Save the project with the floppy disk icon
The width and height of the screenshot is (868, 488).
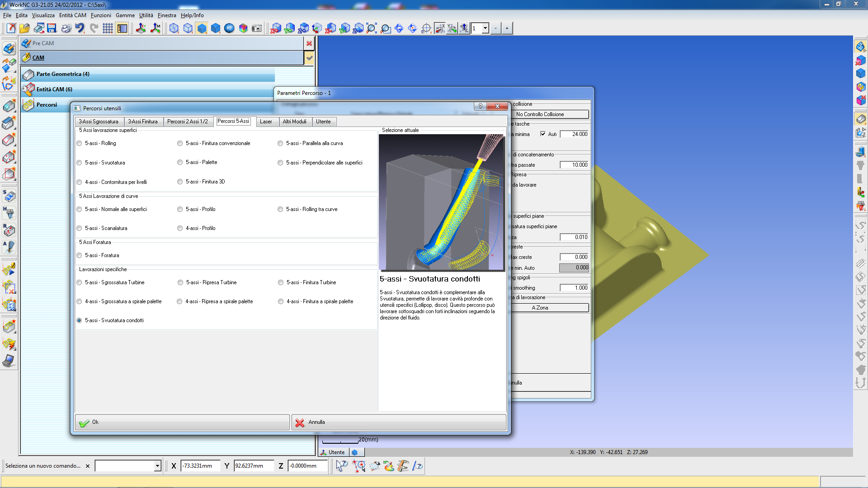[x=52, y=28]
